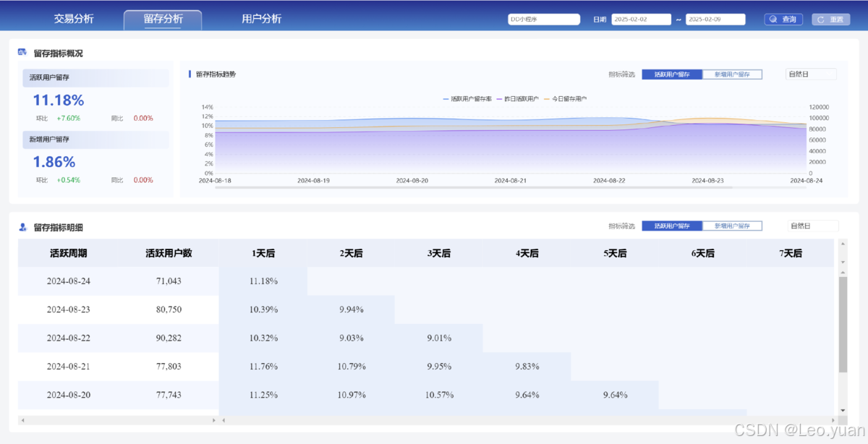Screen dimensions: 868x444
Task: Switch to the 交易分析 tab
Action: point(74,20)
